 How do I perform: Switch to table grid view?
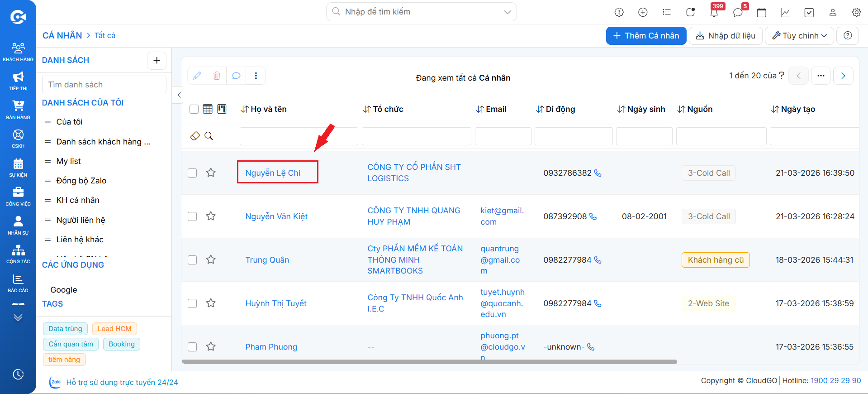click(208, 109)
